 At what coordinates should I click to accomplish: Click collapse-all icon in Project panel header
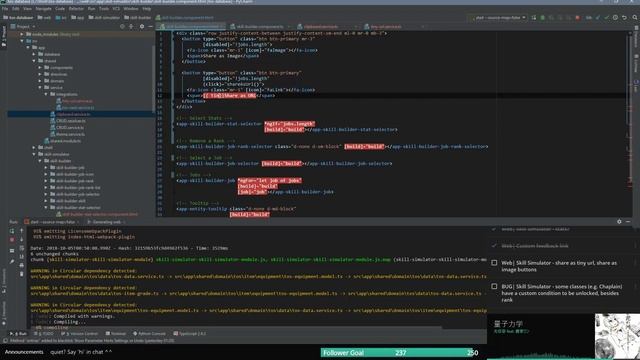tap(131, 27)
